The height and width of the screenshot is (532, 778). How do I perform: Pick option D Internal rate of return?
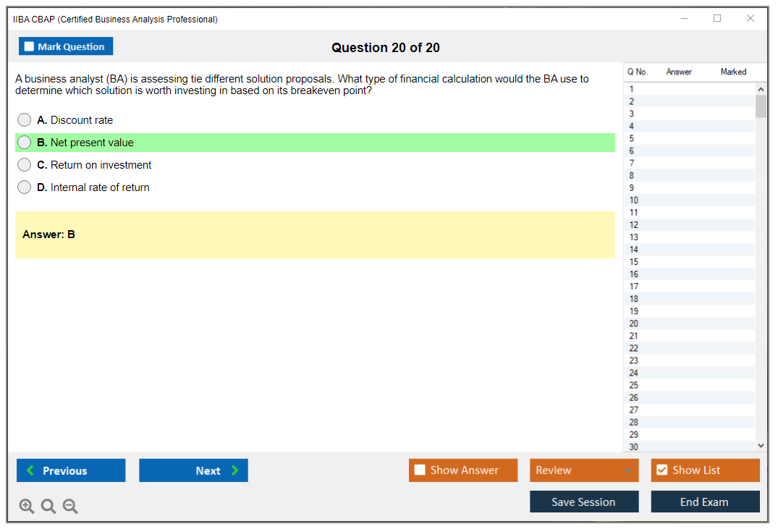click(25, 187)
